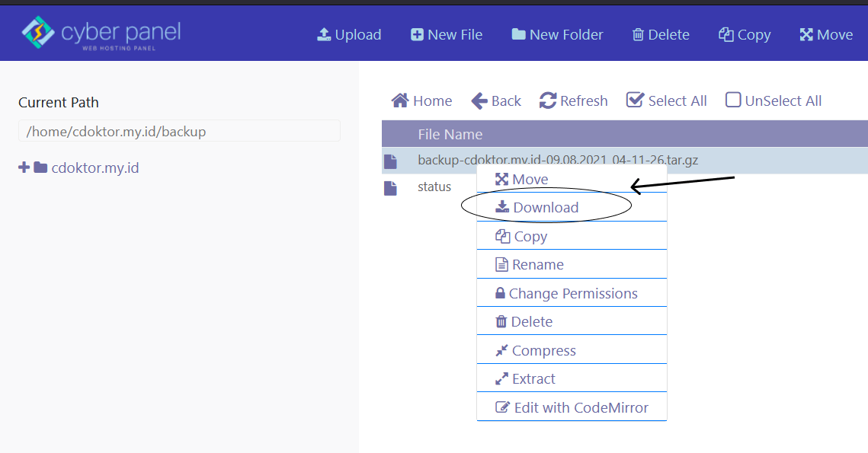Screen dimensions: 868x453
Task: Click the Copy icon in top toolbar
Action: (x=725, y=35)
